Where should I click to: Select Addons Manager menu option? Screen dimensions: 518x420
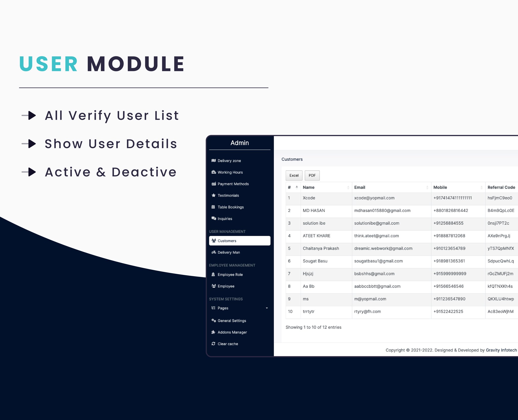click(232, 332)
